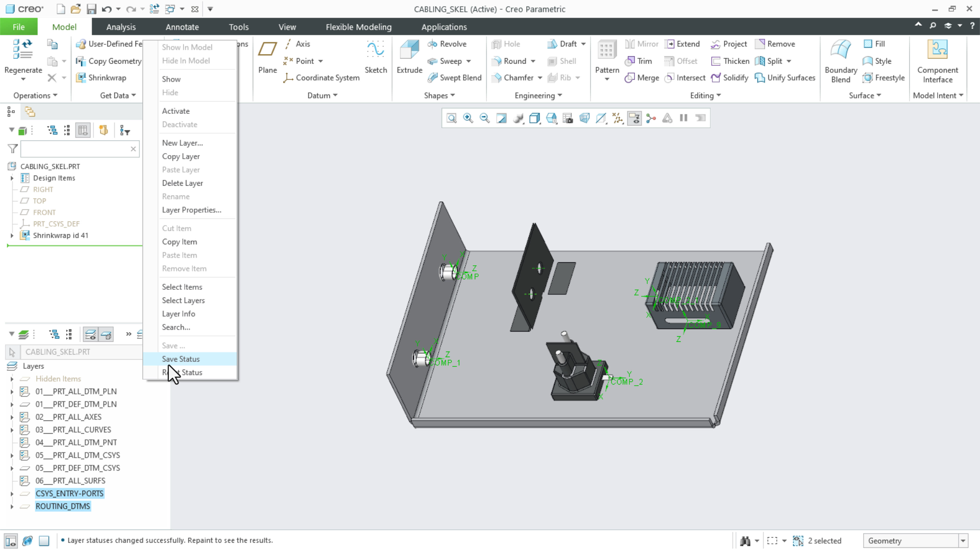Image resolution: width=980 pixels, height=551 pixels.
Task: Click the find binoculars icon in status bar
Action: [x=745, y=541]
